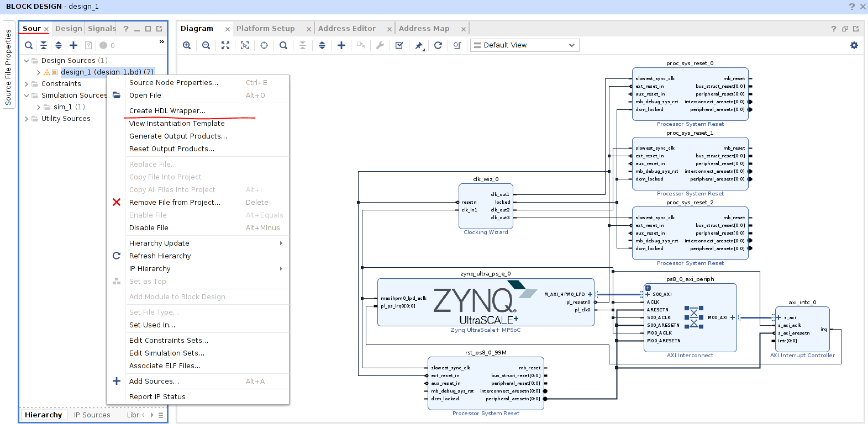The height and width of the screenshot is (424, 868).
Task: Expand S00_AXI port on ps8_0_axi_periph
Action: click(648, 294)
